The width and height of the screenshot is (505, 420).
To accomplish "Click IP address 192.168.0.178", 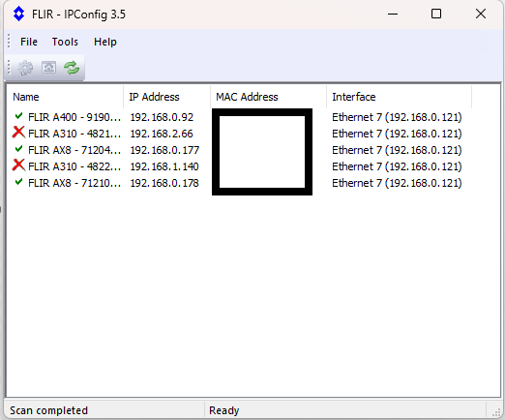I will 164,183.
